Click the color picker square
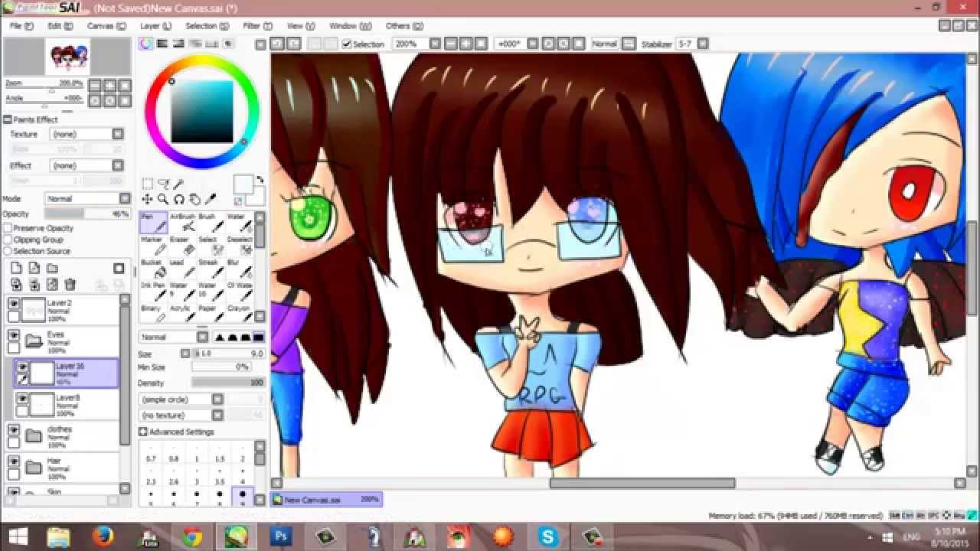 click(x=201, y=112)
